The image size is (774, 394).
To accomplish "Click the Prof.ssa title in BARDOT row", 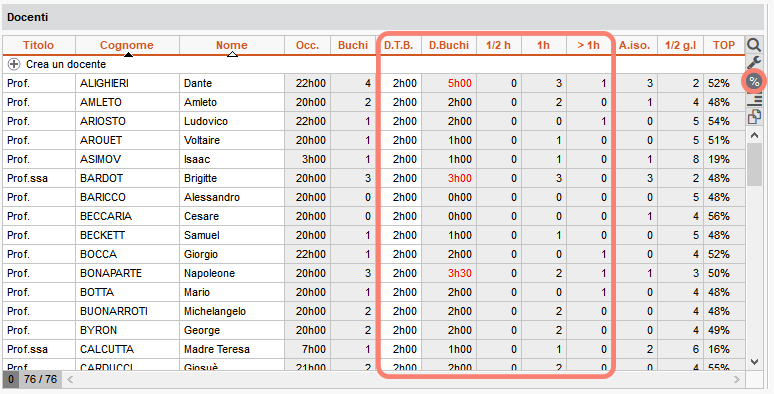I will tap(28, 178).
